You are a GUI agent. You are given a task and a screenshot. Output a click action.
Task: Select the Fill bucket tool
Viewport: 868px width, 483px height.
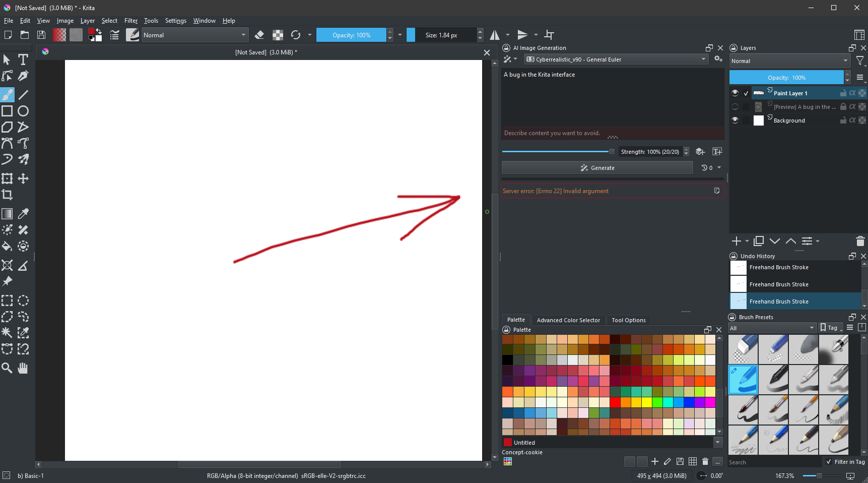click(x=7, y=246)
